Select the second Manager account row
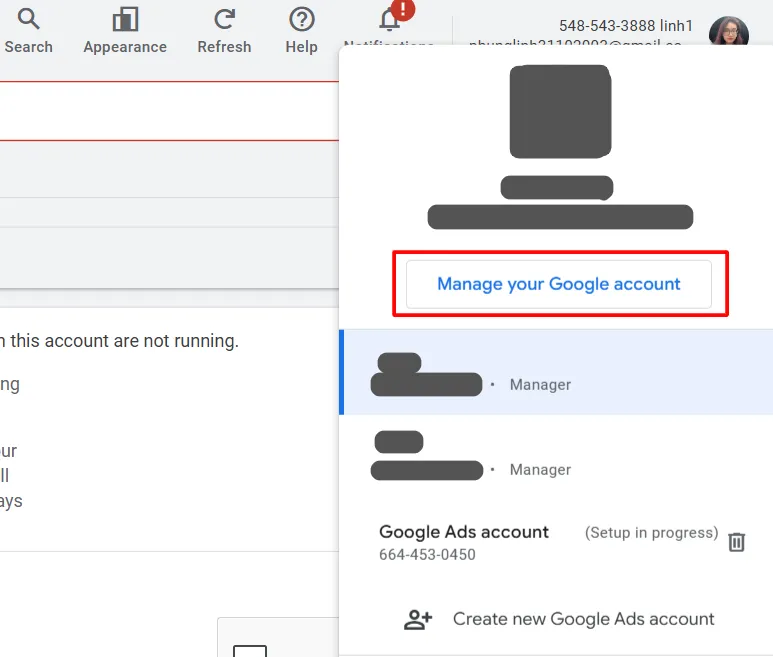Screen dimensions: 773x657 coord(556,456)
